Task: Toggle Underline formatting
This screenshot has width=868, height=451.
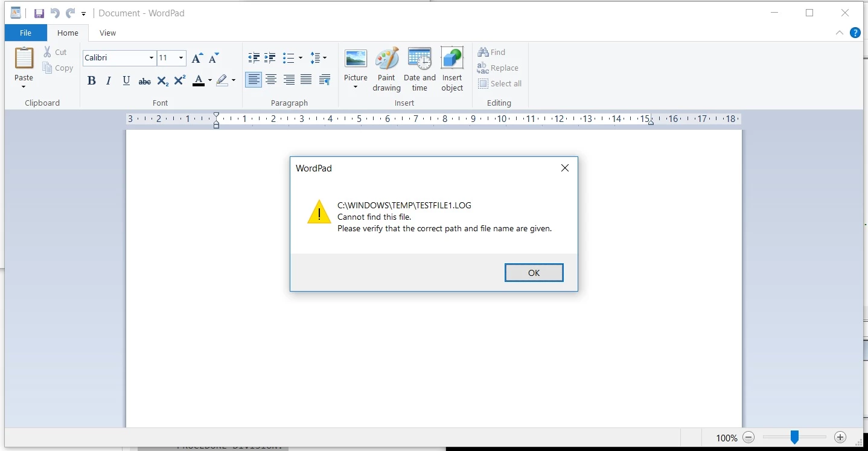Action: coord(126,80)
